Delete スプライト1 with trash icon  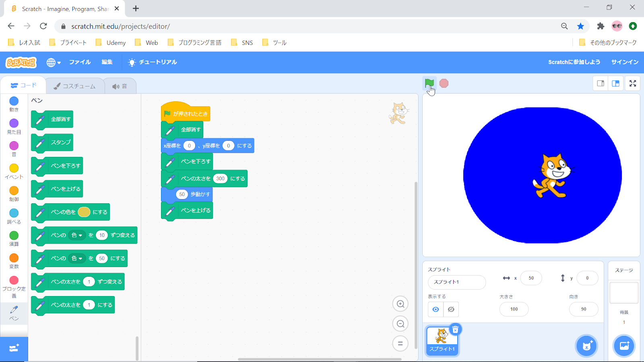pos(455,330)
